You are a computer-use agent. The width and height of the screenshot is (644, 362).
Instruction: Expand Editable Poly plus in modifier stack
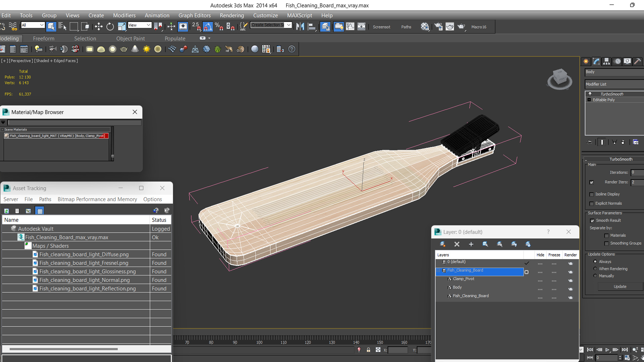(x=589, y=100)
